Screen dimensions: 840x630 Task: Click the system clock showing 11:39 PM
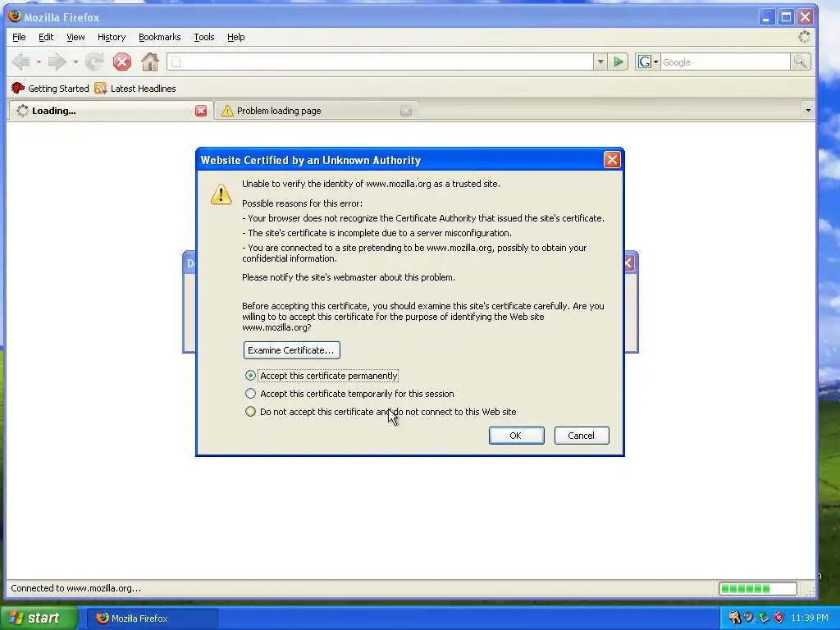click(809, 619)
